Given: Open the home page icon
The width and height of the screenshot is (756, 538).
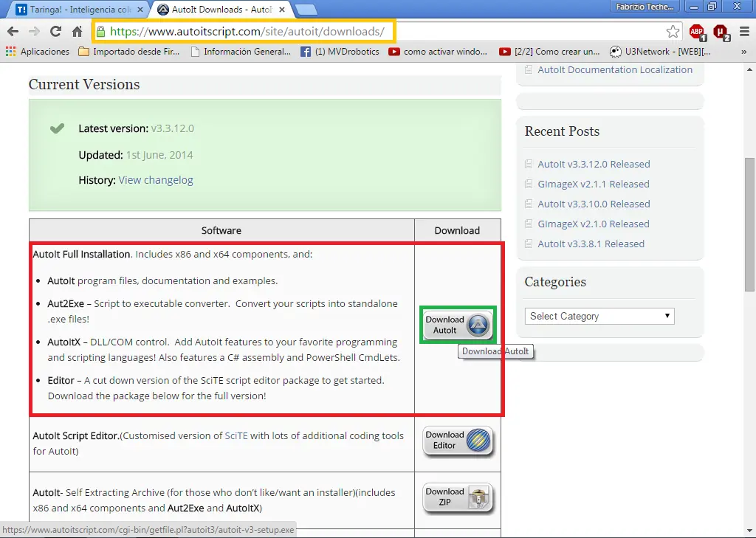Looking at the screenshot, I should (x=77, y=32).
